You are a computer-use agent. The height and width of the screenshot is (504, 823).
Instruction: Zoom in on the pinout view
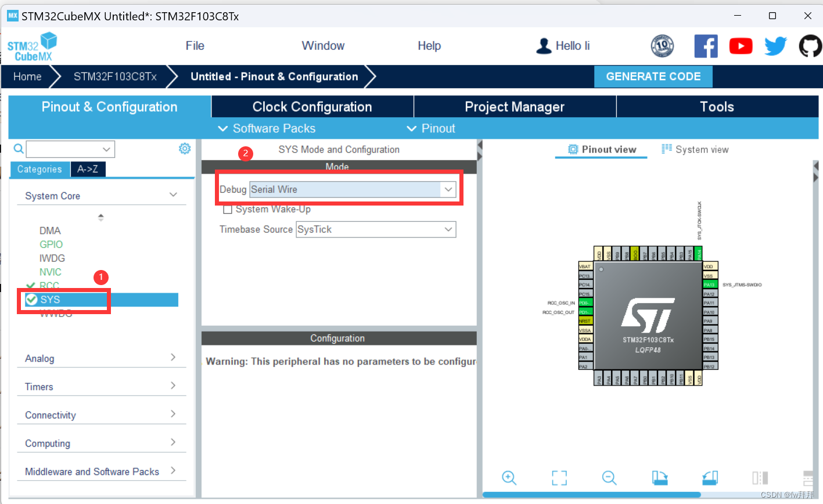[x=509, y=478]
